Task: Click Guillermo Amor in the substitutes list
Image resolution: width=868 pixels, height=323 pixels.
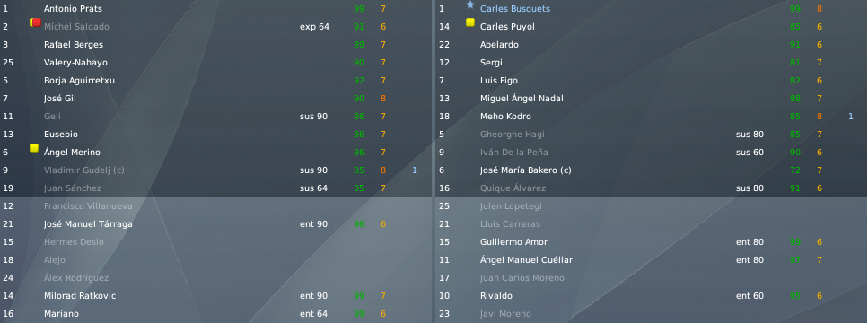Action: tap(513, 242)
